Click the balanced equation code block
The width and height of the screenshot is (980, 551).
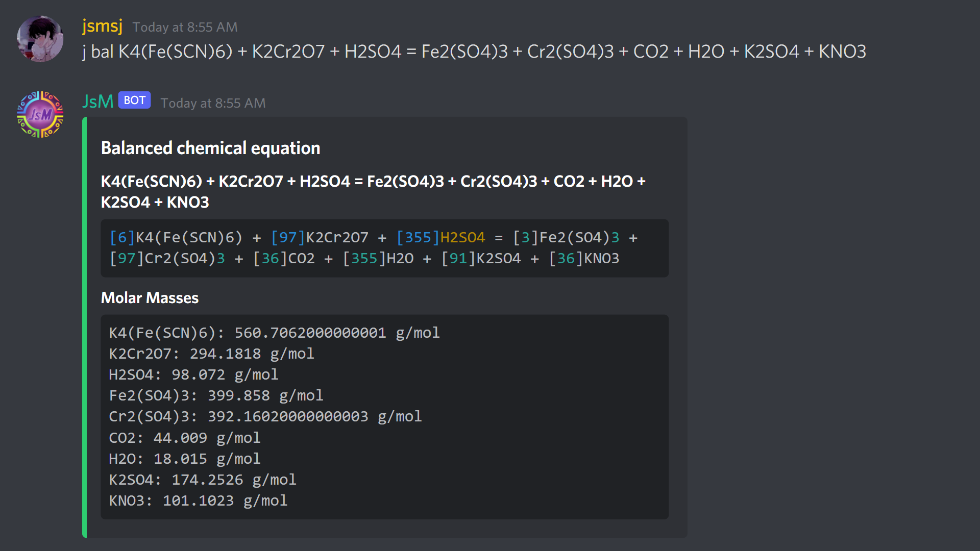[384, 248]
